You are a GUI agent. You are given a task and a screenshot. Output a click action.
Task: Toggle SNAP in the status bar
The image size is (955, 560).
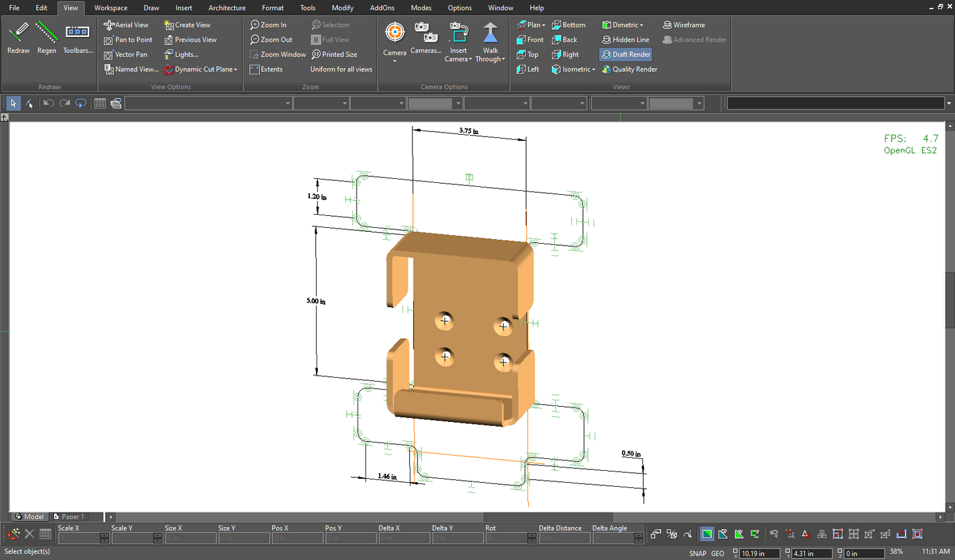697,553
